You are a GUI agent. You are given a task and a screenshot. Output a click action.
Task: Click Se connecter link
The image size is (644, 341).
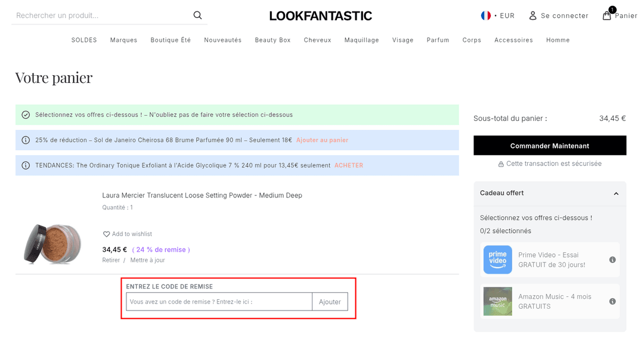(x=564, y=15)
